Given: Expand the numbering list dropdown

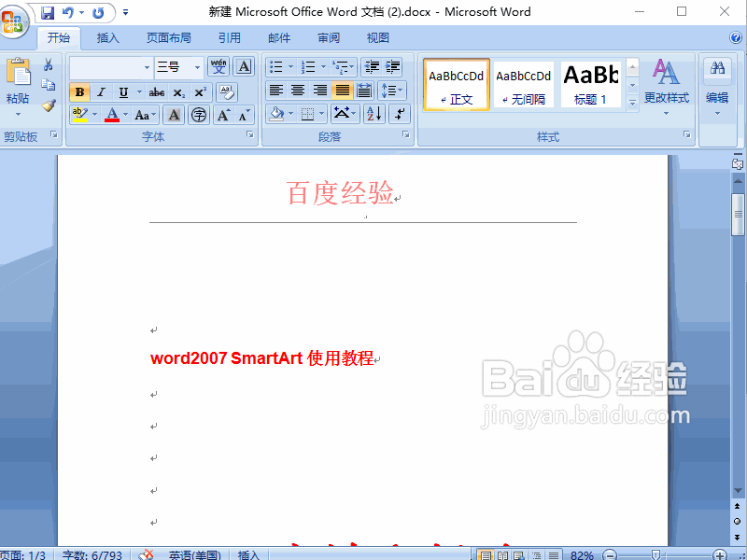Looking at the screenshot, I should (323, 67).
